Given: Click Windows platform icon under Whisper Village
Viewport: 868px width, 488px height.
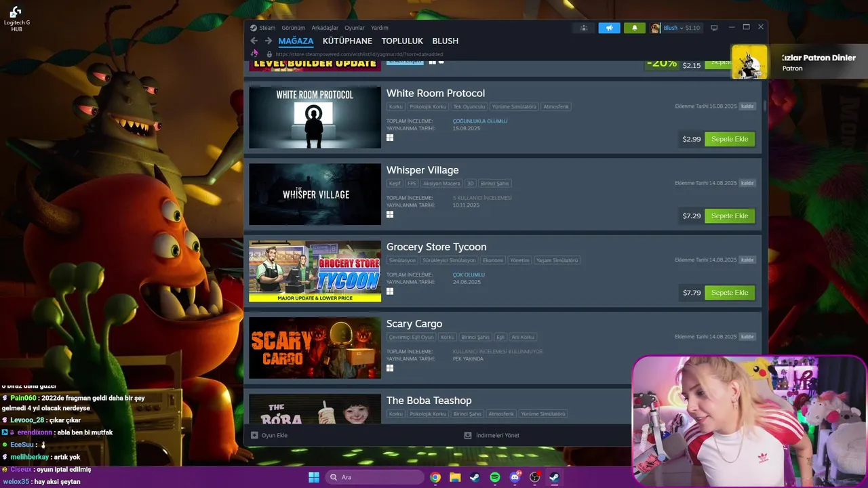Looking at the screenshot, I should pos(390,214).
